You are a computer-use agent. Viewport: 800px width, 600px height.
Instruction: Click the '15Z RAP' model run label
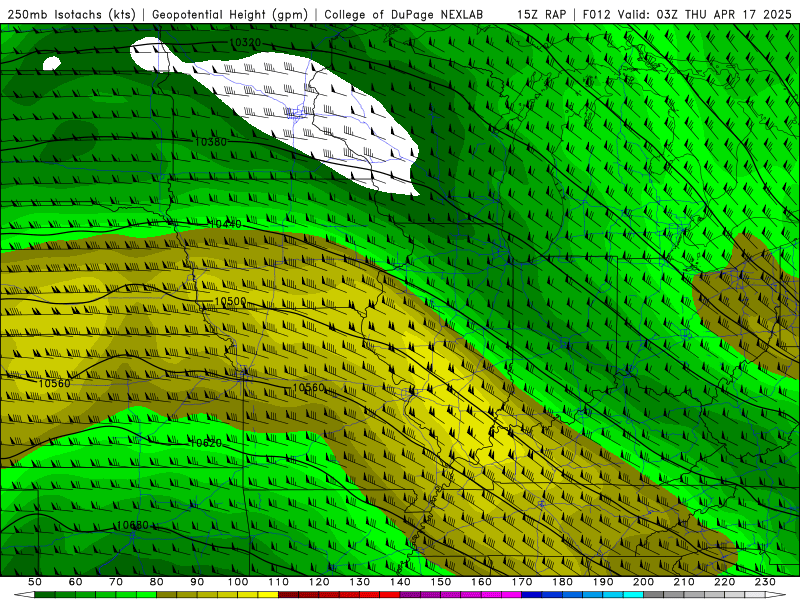[542, 14]
